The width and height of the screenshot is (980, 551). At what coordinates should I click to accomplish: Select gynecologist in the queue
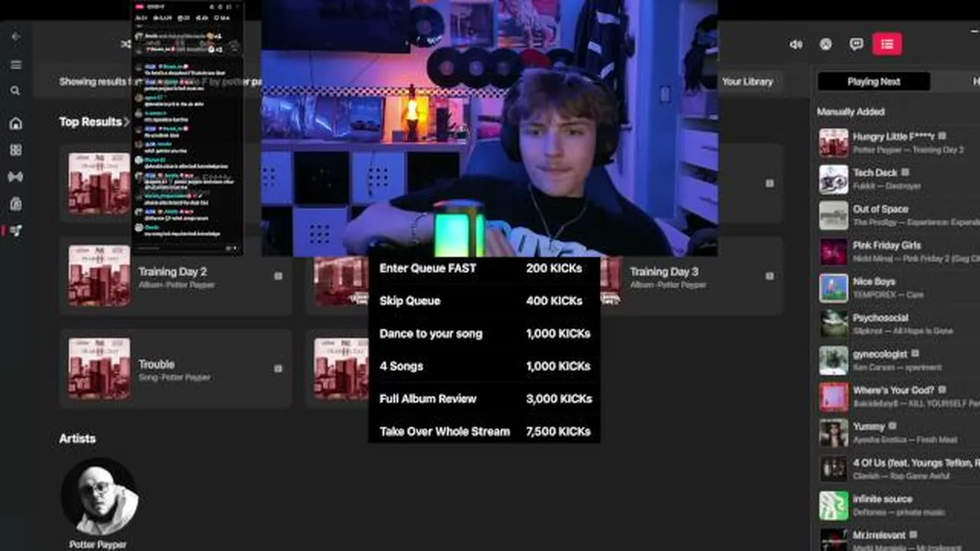coord(898,360)
